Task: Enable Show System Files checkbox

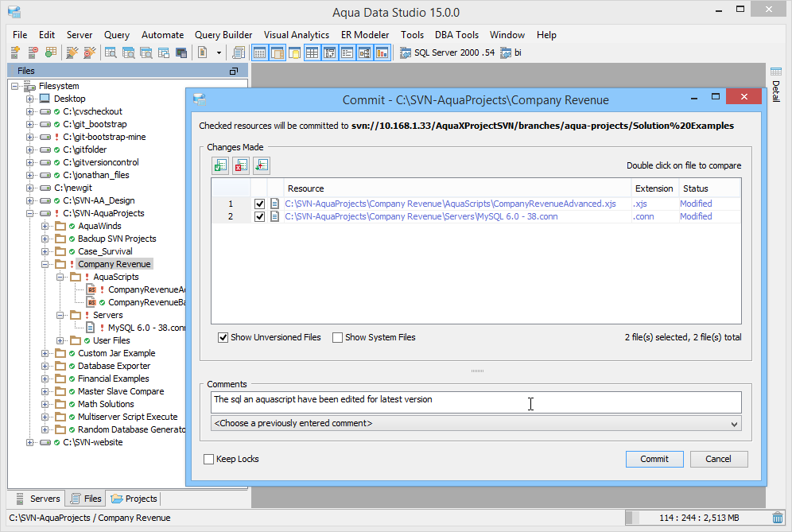Action: point(337,337)
